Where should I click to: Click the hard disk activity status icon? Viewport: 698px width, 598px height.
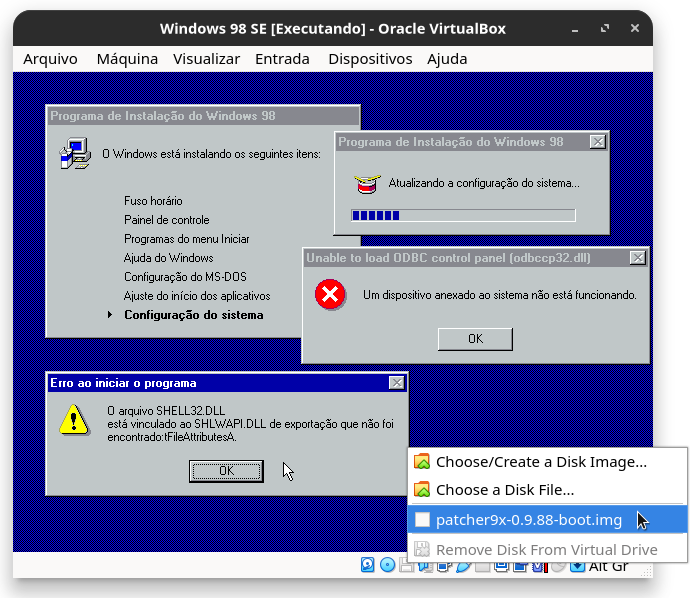pos(368,566)
